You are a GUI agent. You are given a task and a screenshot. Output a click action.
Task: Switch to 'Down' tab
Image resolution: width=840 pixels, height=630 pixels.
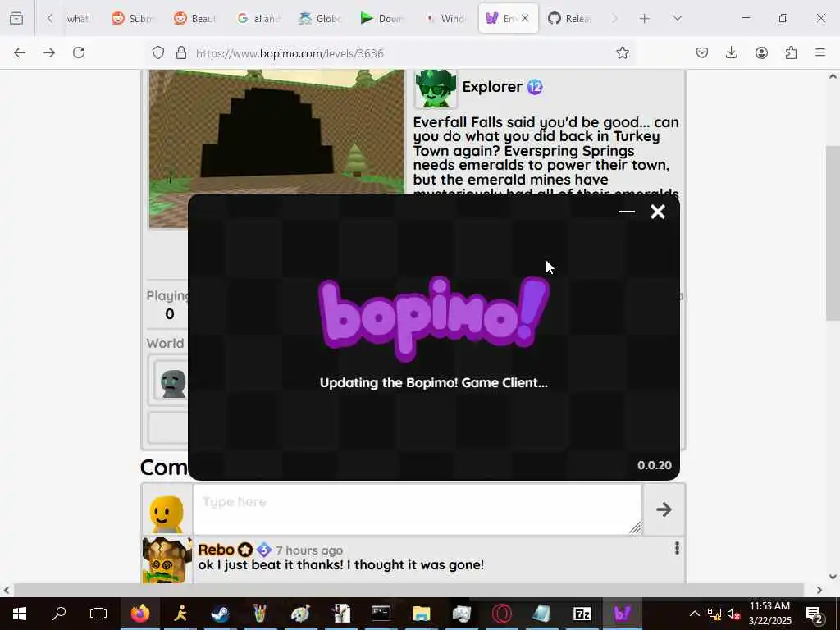(x=382, y=18)
